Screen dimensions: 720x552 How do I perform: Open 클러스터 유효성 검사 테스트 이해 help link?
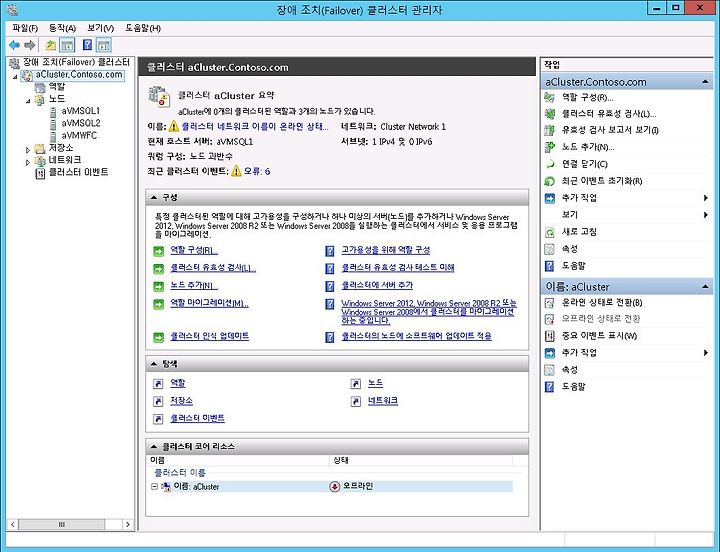(x=398, y=268)
